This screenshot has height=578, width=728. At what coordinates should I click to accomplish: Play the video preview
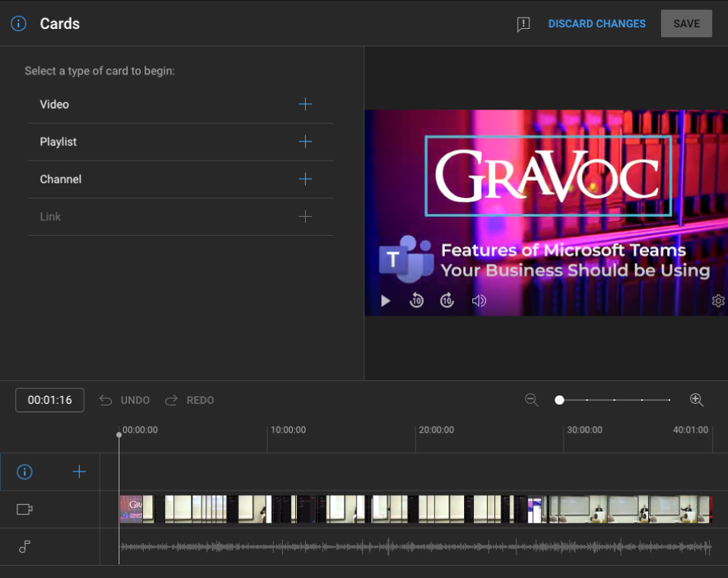click(386, 301)
